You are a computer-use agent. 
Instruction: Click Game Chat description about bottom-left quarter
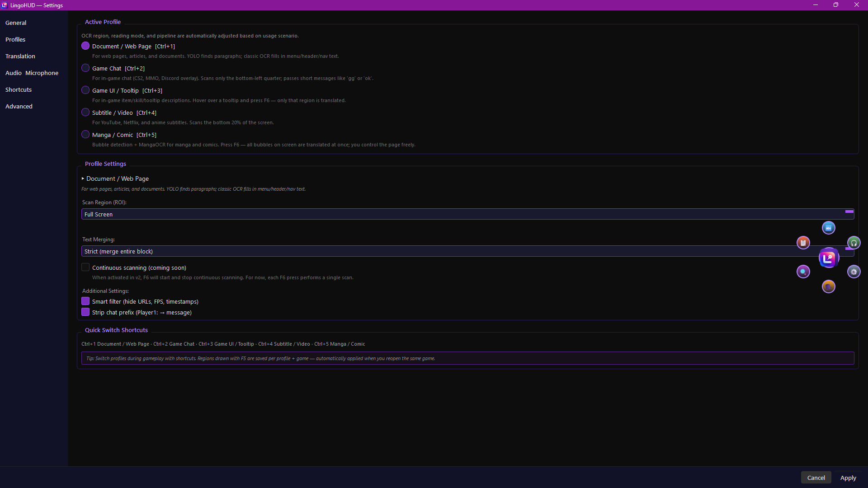[x=233, y=78]
